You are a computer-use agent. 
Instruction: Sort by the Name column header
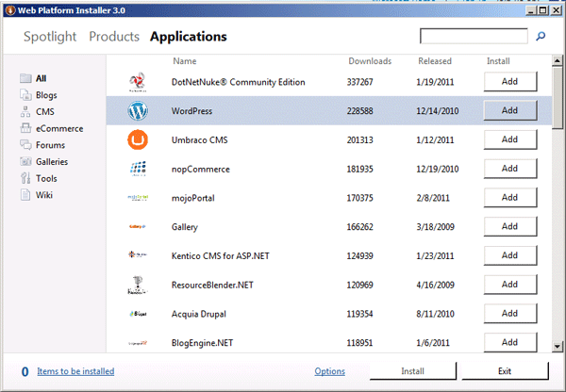click(x=185, y=61)
